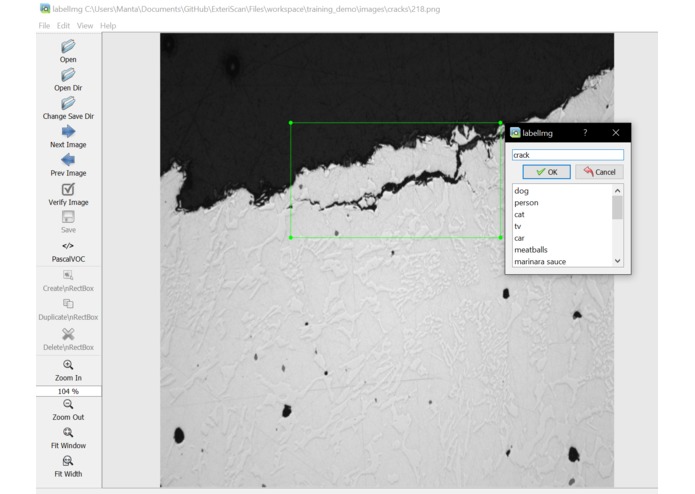The width and height of the screenshot is (695, 494).
Task: Click the Fit Width icon
Action: point(68,461)
